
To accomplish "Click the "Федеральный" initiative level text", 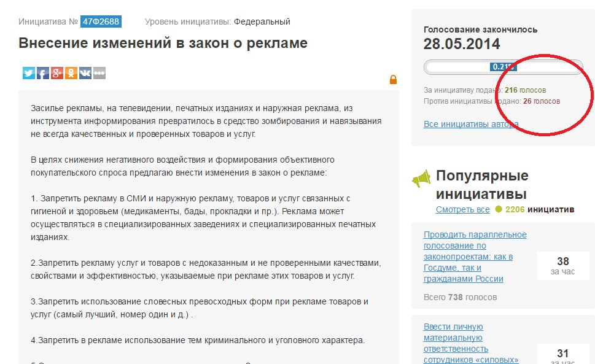I will coord(262,21).
